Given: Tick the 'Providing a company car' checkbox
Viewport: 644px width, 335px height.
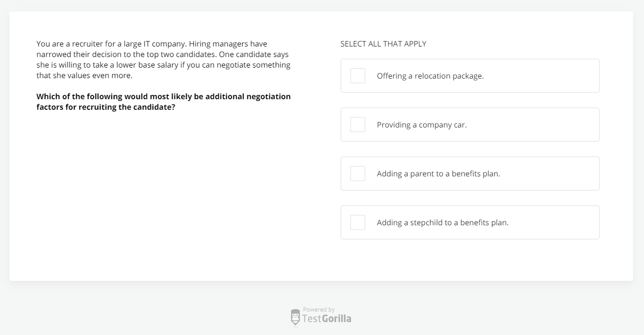Looking at the screenshot, I should (x=358, y=125).
